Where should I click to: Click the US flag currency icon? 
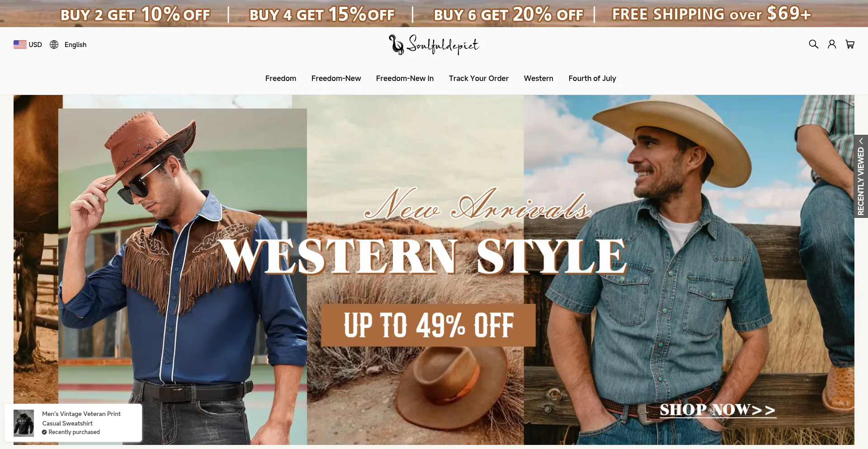20,44
